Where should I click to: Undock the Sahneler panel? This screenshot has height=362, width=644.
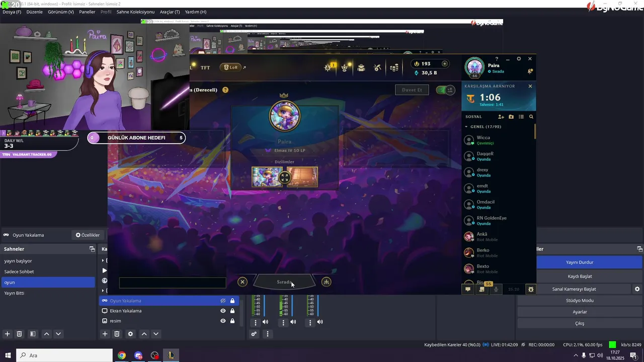92,249
